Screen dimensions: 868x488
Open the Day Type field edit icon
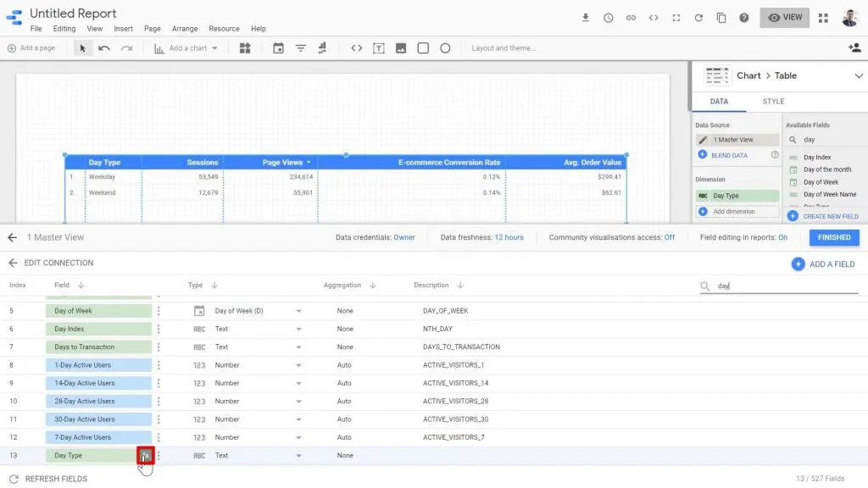pyautogui.click(x=145, y=455)
